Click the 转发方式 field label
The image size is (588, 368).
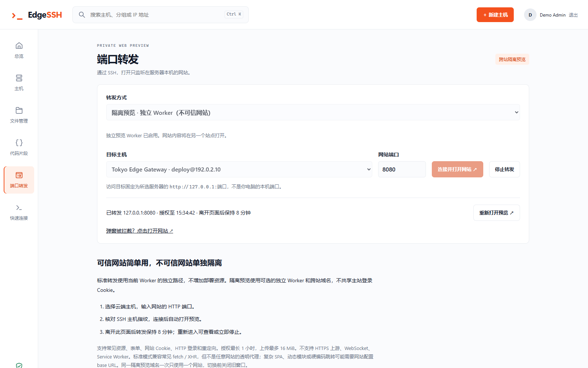(x=116, y=98)
